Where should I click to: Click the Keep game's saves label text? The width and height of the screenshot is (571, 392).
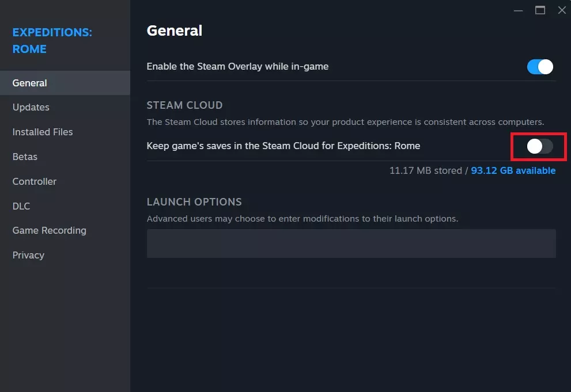point(283,146)
